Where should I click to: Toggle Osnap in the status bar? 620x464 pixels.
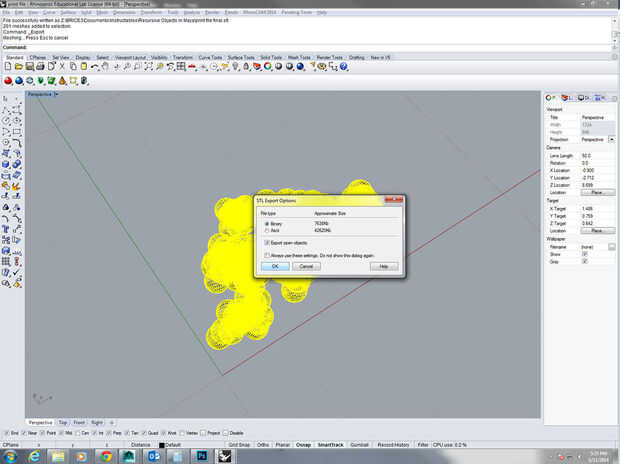303,445
